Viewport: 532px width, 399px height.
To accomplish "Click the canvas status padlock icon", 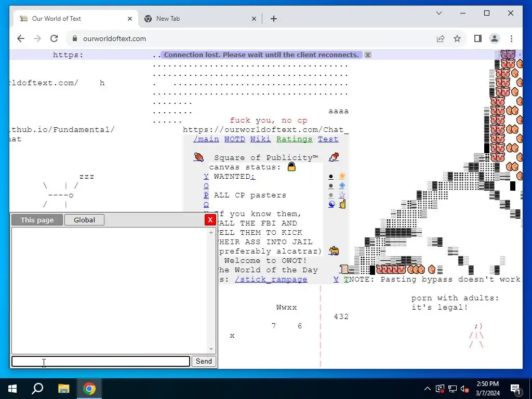I will [291, 167].
